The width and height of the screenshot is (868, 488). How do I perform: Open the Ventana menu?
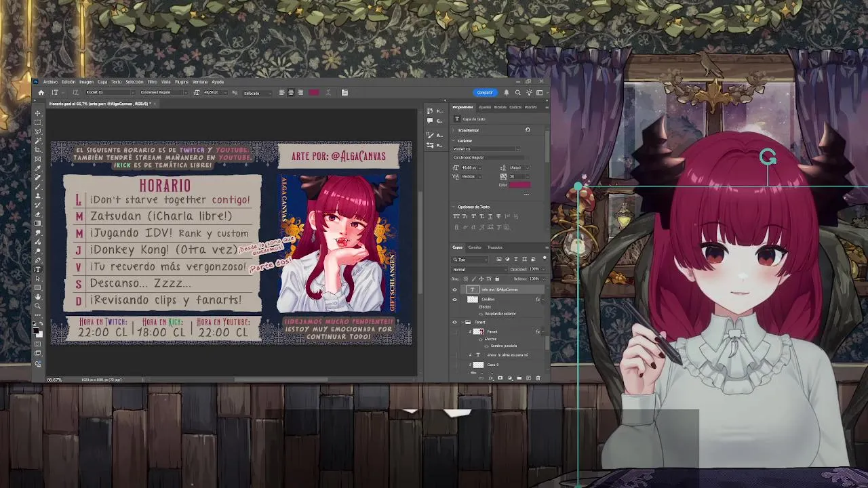[x=199, y=82]
